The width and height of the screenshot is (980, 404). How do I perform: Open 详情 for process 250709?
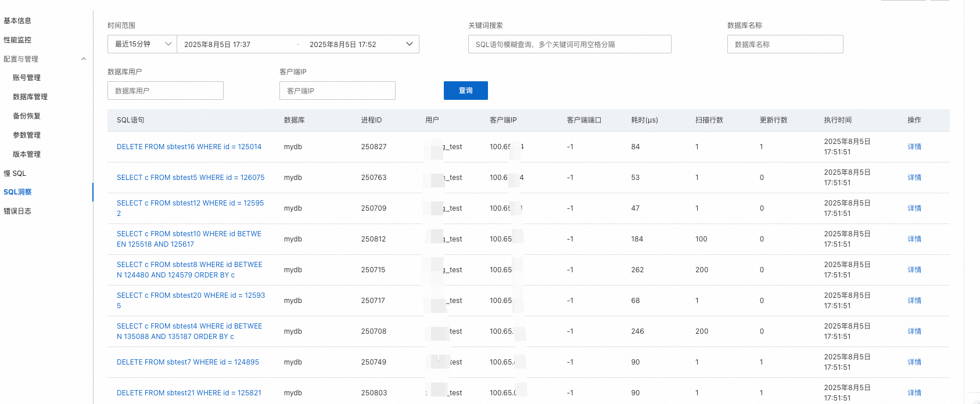point(914,208)
